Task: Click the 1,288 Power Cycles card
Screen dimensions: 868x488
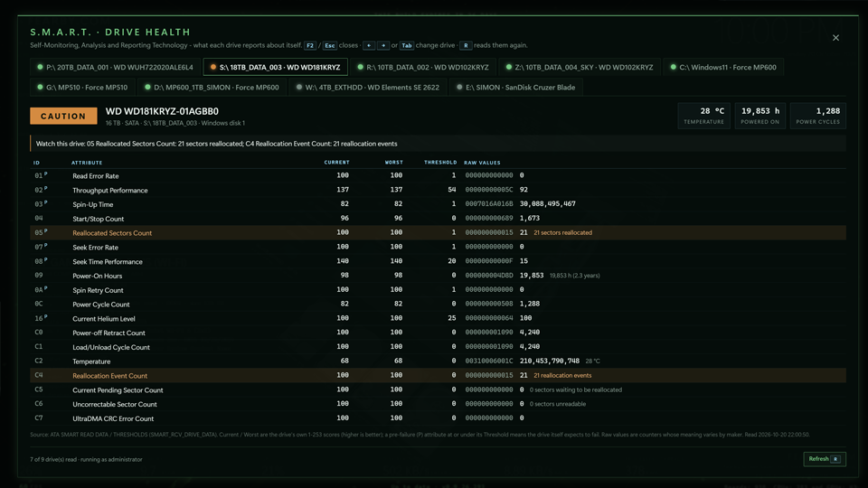Action: 817,116
